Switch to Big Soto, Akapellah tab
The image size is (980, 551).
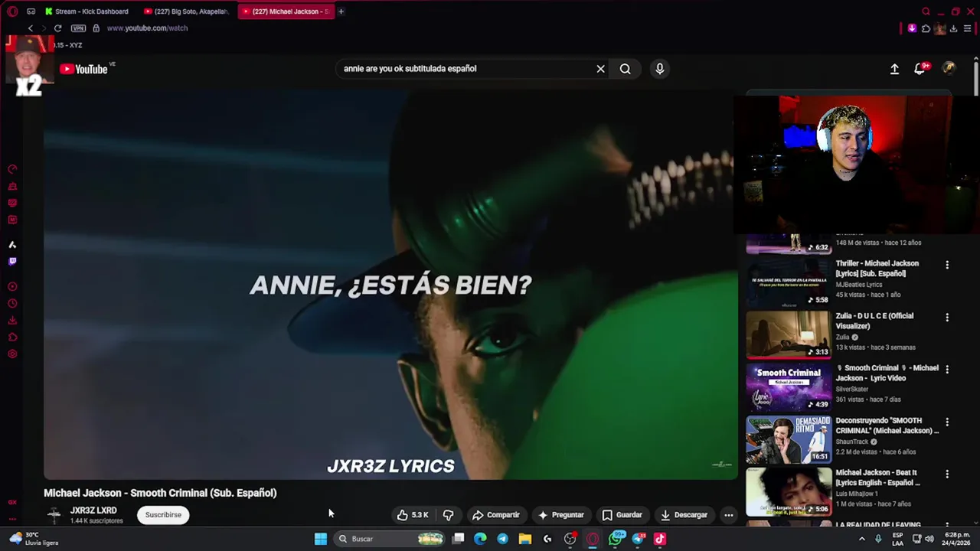click(x=186, y=11)
